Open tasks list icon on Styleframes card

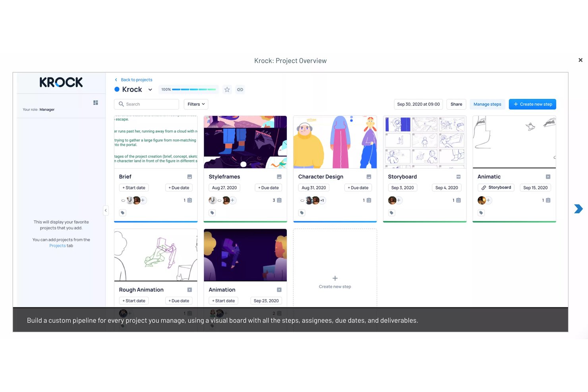pyautogui.click(x=279, y=201)
